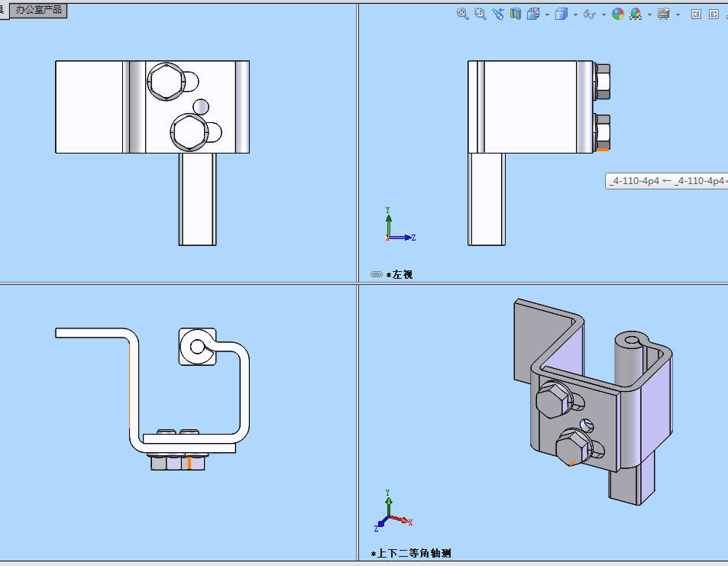Click the View Settings screen icon
Screen dimensions: 728x566
coord(663,14)
